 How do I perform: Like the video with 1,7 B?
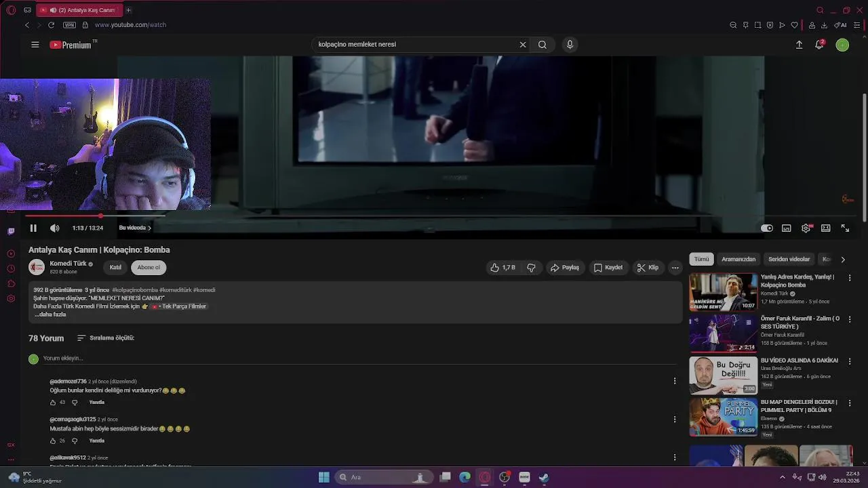click(503, 268)
